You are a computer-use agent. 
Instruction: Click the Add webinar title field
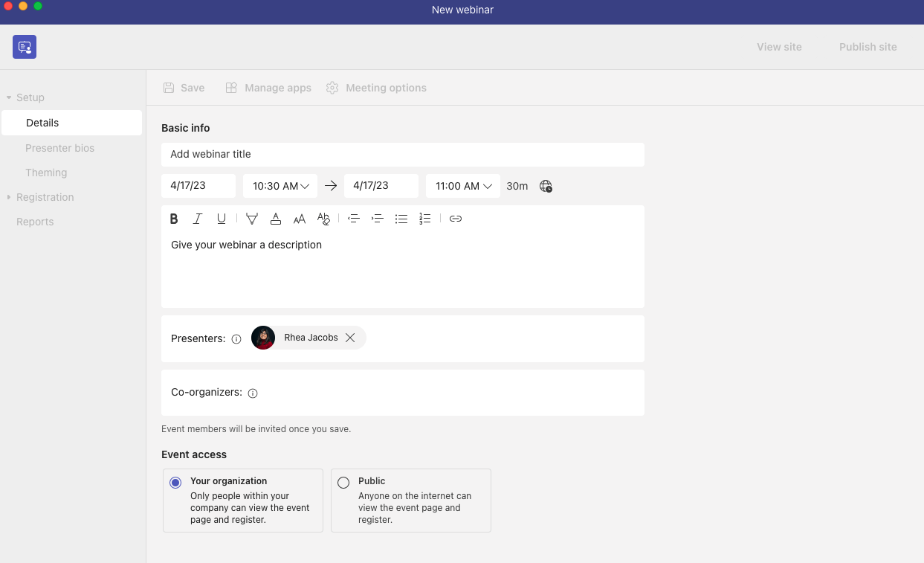[403, 155]
